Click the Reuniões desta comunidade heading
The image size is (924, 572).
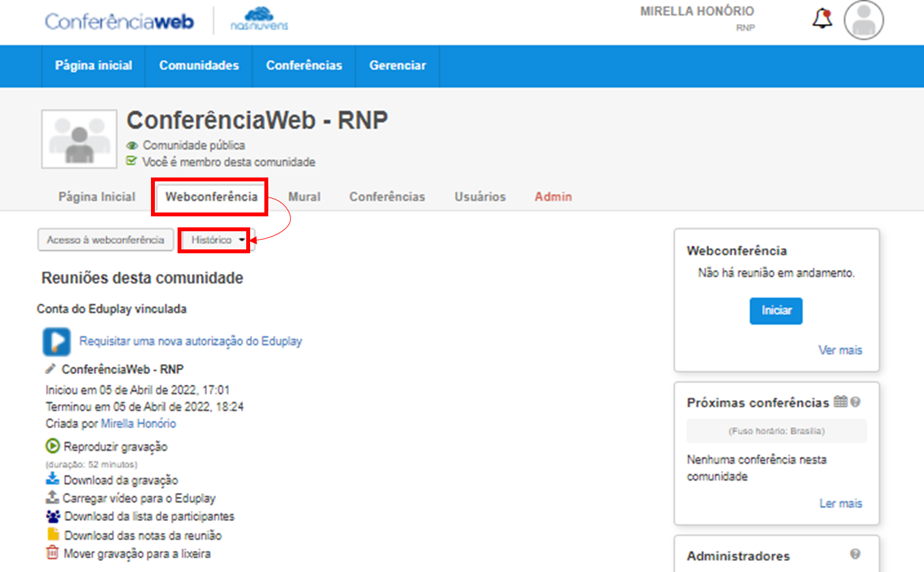(143, 278)
